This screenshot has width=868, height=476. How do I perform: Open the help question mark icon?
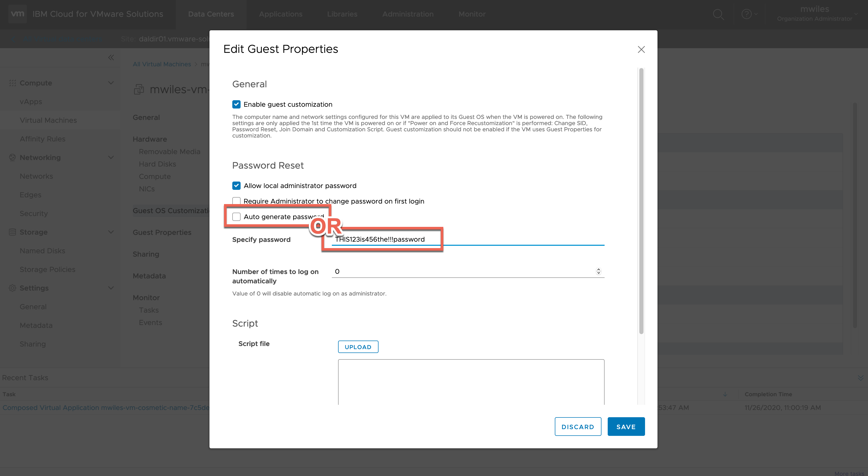point(746,14)
